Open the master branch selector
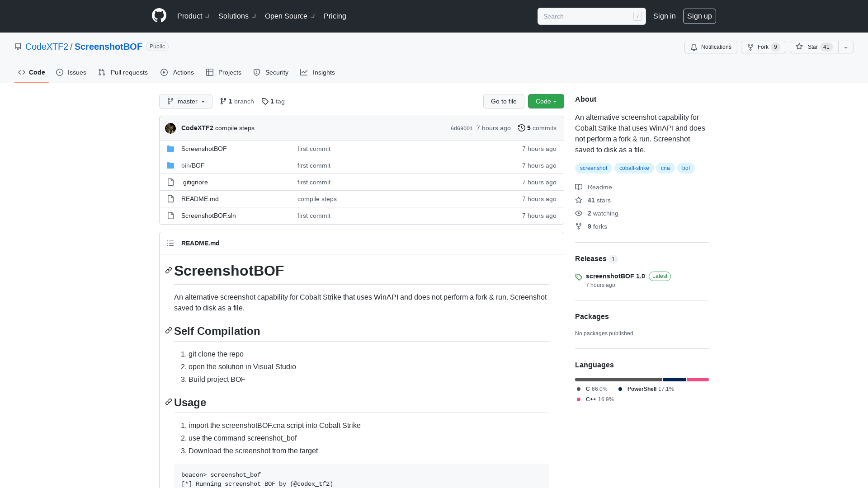The height and width of the screenshot is (488, 868). tap(185, 101)
